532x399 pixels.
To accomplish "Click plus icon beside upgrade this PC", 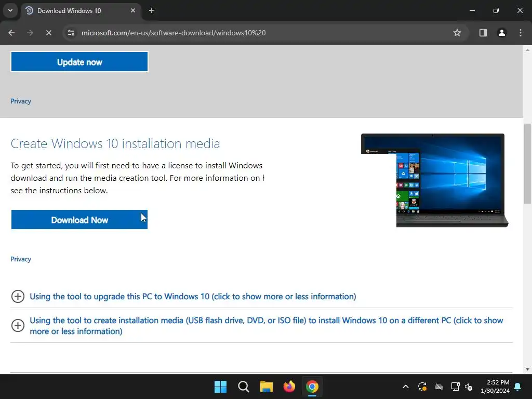I will (18, 296).
